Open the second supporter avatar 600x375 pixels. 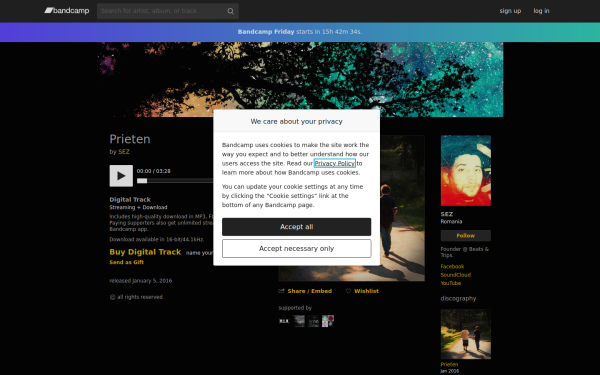pos(299,321)
